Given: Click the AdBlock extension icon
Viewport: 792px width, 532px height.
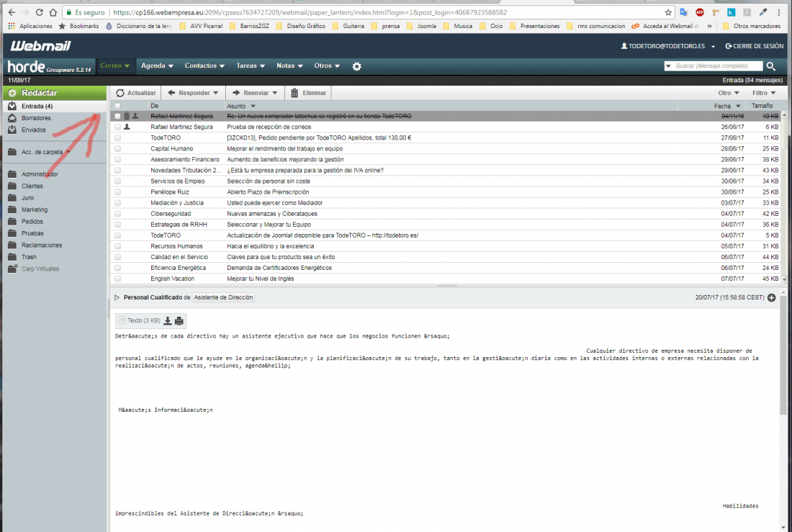Looking at the screenshot, I should click(700, 12).
